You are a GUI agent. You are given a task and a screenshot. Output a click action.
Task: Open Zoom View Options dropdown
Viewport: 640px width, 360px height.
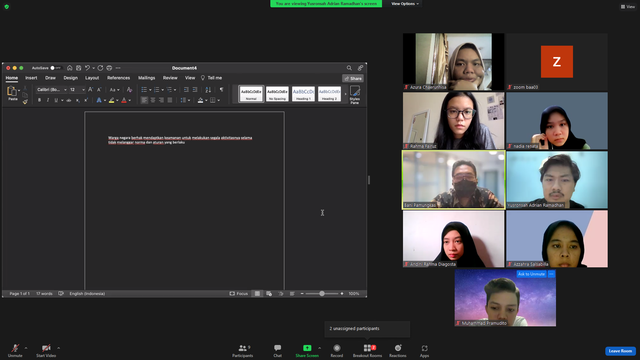(x=405, y=4)
